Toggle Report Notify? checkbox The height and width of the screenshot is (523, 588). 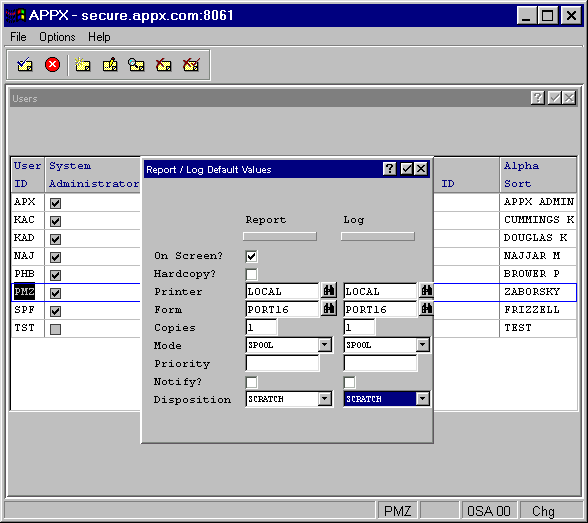pos(252,382)
